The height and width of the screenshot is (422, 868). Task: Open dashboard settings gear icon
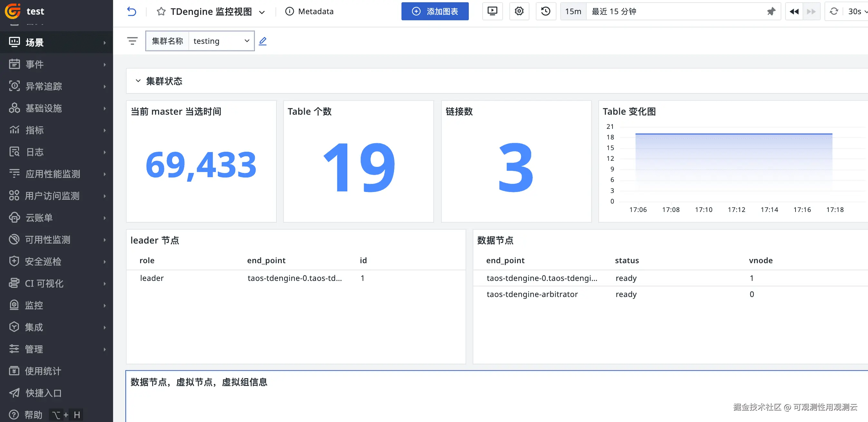[x=519, y=11]
